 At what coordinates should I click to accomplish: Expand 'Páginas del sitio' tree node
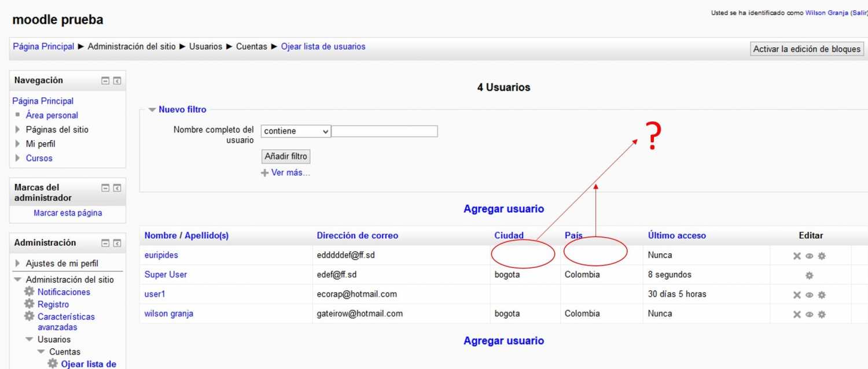18,130
